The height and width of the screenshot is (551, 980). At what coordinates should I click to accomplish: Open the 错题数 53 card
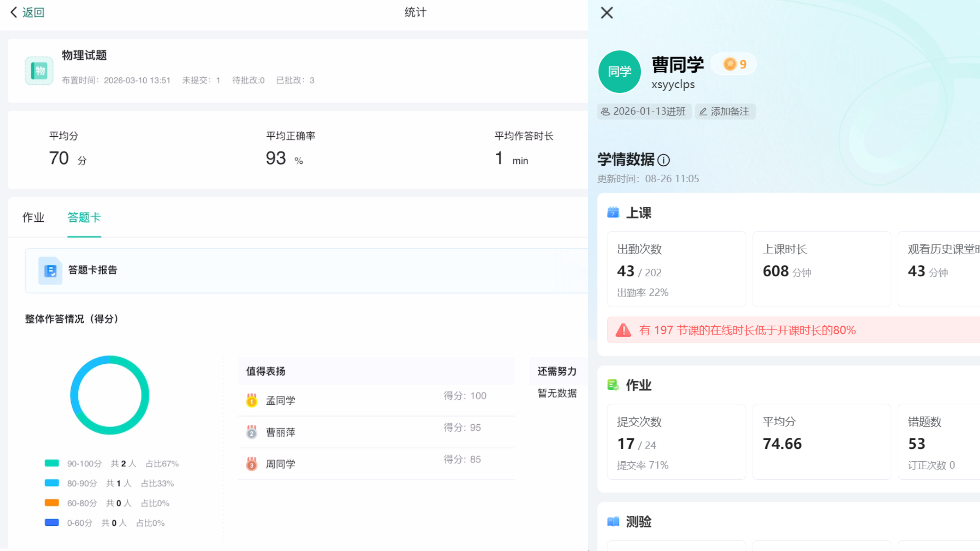(939, 442)
